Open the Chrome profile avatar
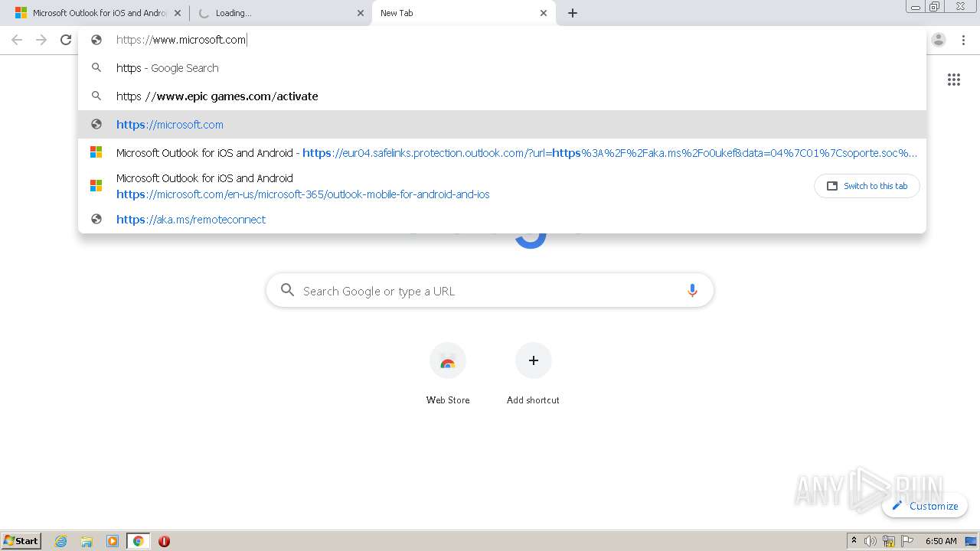Image resolution: width=980 pixels, height=551 pixels. click(939, 40)
